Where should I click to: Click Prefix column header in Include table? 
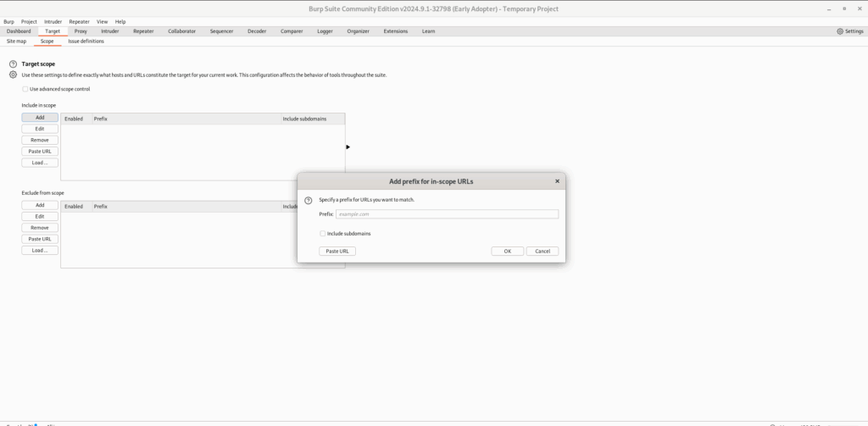(x=186, y=119)
